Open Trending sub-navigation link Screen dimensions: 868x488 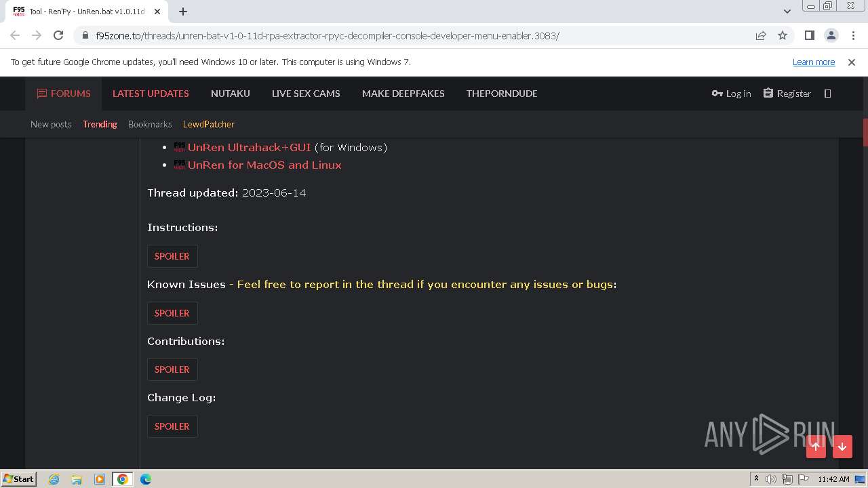[x=100, y=124]
